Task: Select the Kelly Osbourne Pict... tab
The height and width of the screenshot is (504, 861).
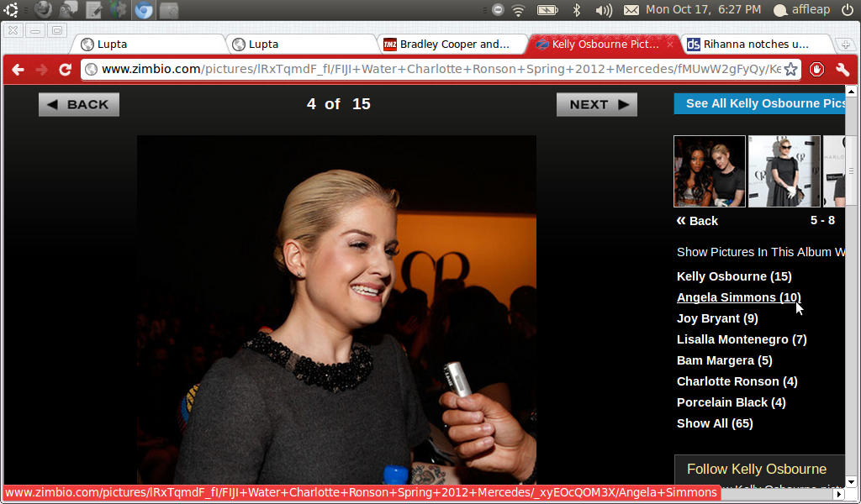Action: 605,45
